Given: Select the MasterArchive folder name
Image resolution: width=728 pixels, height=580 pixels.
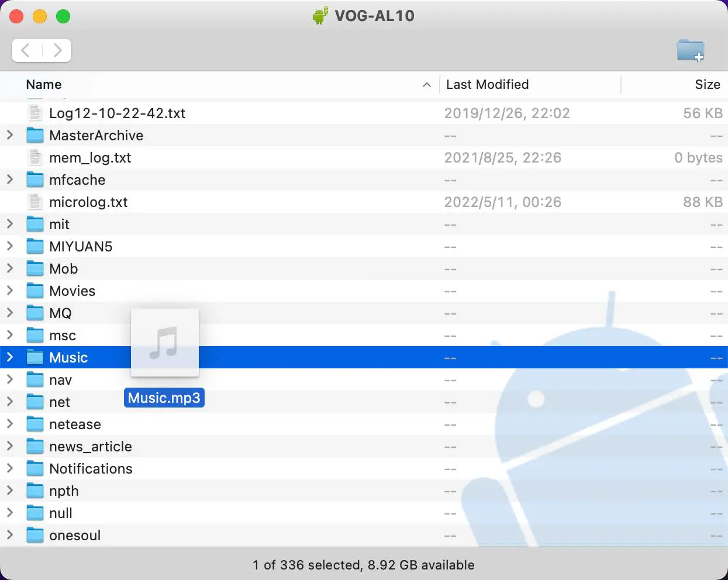Looking at the screenshot, I should point(96,136).
